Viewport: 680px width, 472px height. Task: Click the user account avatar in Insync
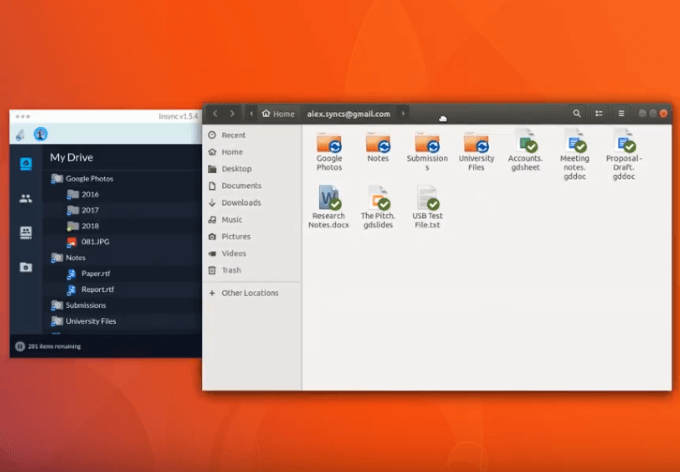pyautogui.click(x=40, y=134)
